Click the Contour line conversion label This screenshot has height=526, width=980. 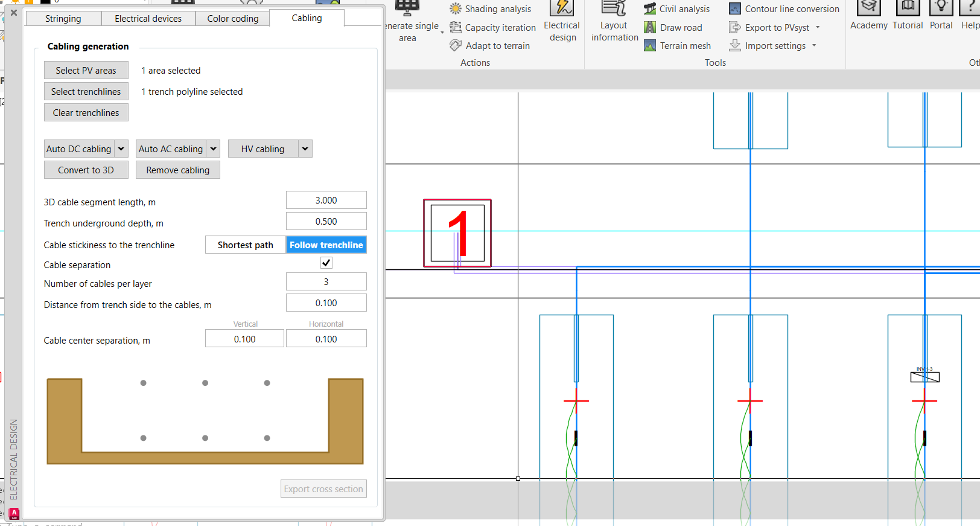[x=792, y=9]
